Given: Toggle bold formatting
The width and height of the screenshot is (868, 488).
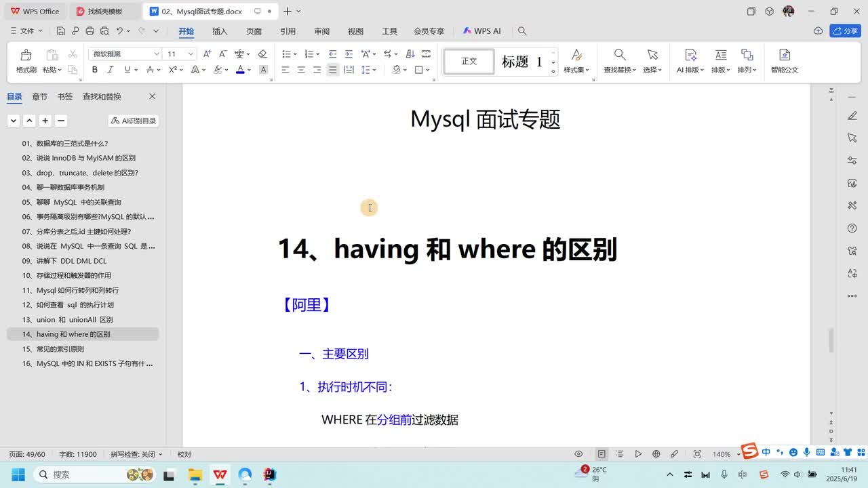Looking at the screenshot, I should pyautogui.click(x=95, y=70).
